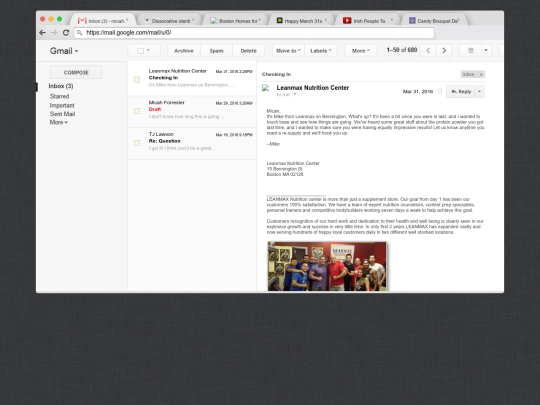Toggle the select-all checkbox in toolbar

tap(141, 51)
